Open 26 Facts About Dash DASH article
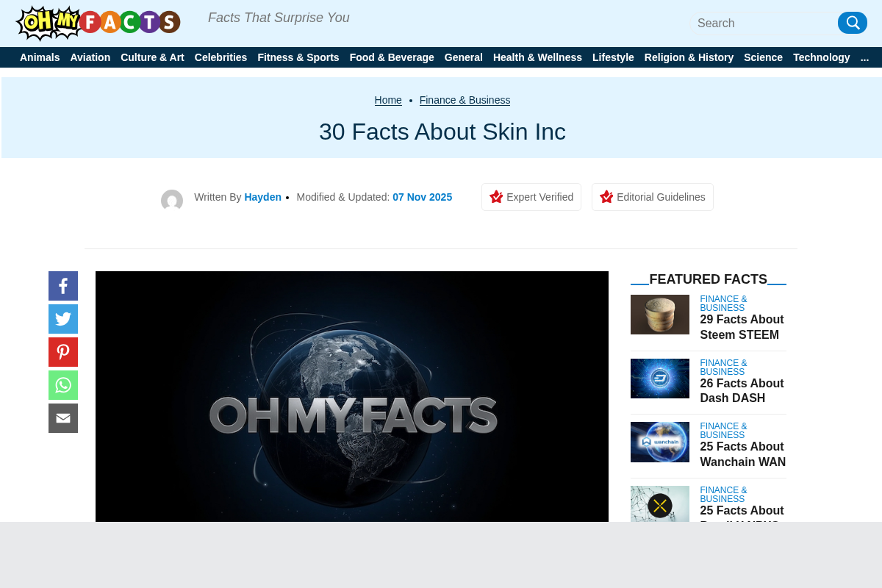Image resolution: width=882 pixels, height=588 pixels. coord(742,390)
